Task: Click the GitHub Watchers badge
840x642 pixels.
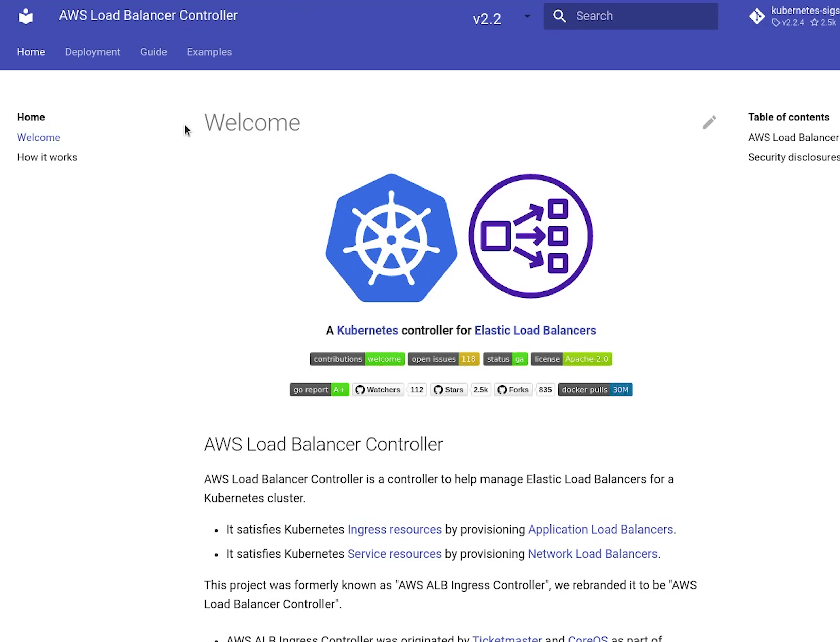Action: tap(378, 389)
